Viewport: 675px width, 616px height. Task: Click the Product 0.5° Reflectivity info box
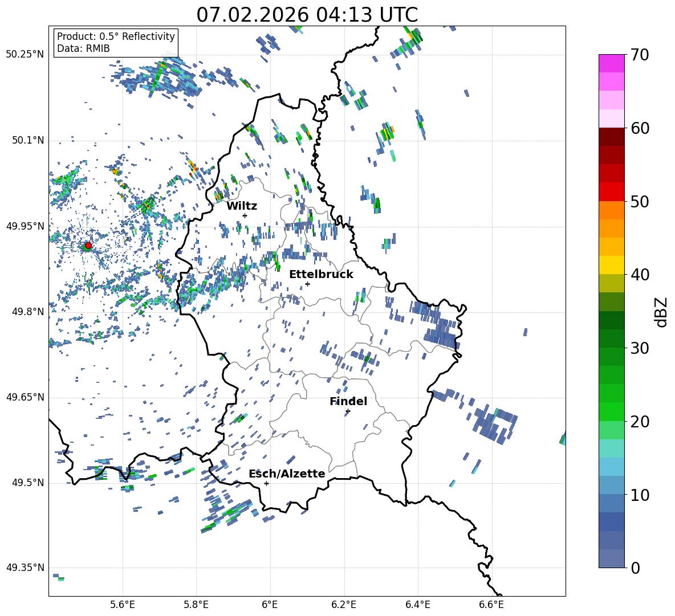tap(116, 43)
